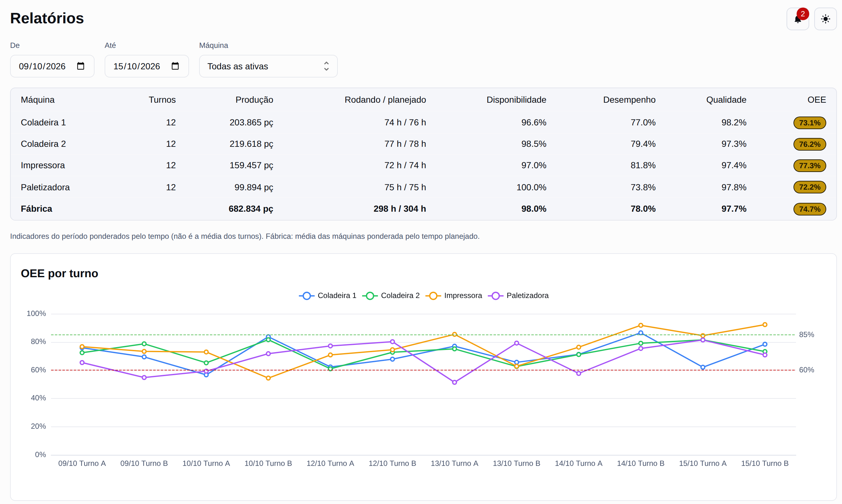Click the Máquina column header
Viewport: 842px width, 504px height.
(38, 100)
